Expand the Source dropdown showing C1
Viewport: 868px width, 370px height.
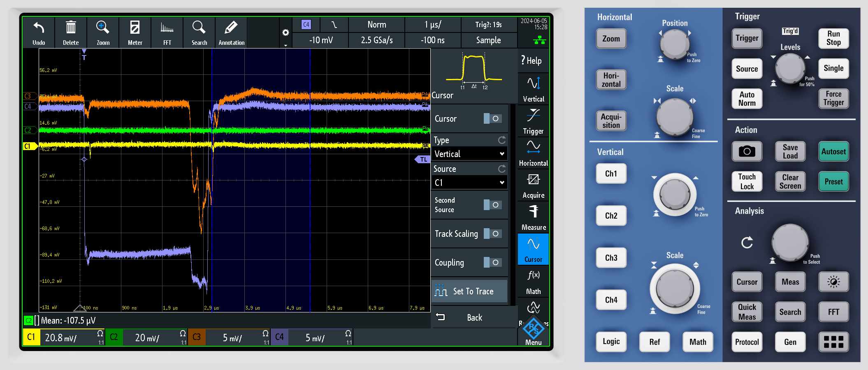(x=469, y=183)
